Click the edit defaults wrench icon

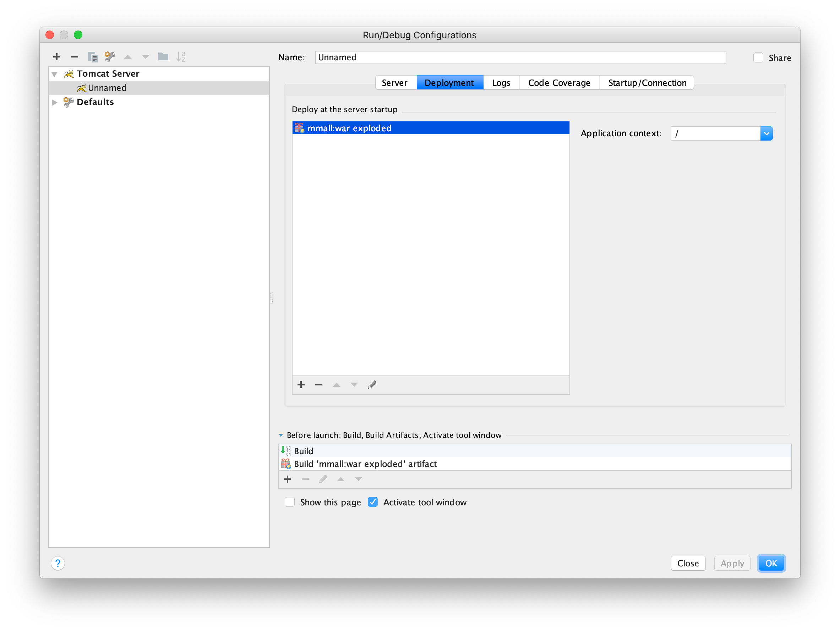pyautogui.click(x=110, y=57)
